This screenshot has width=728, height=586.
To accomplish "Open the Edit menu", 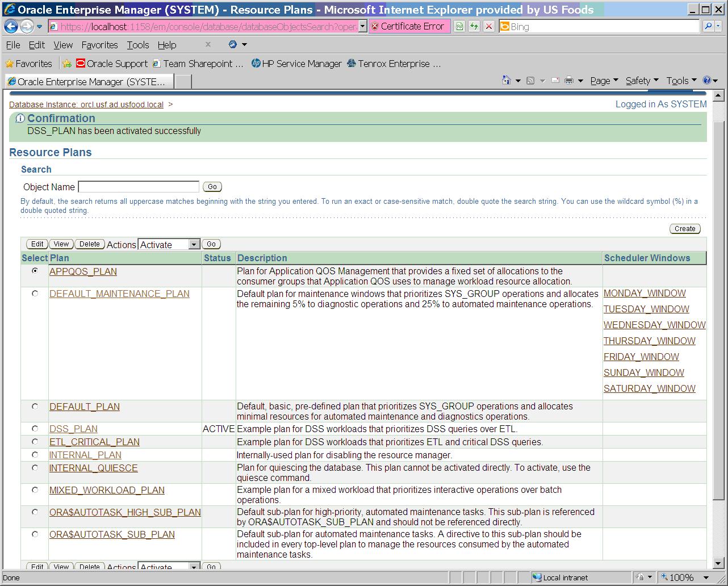I will (x=37, y=45).
